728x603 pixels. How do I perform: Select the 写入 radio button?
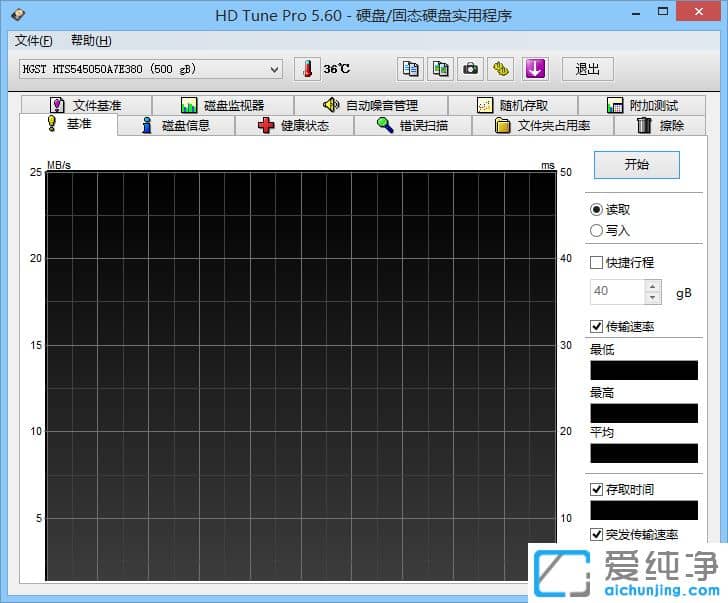point(596,230)
